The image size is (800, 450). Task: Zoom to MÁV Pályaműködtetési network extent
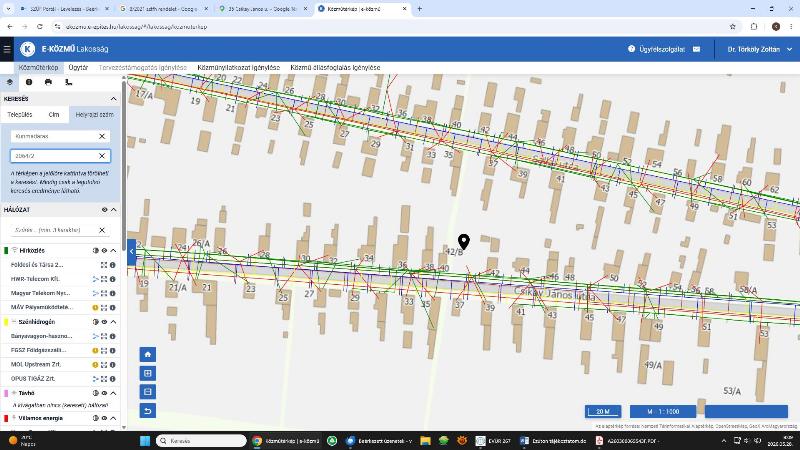coord(104,308)
